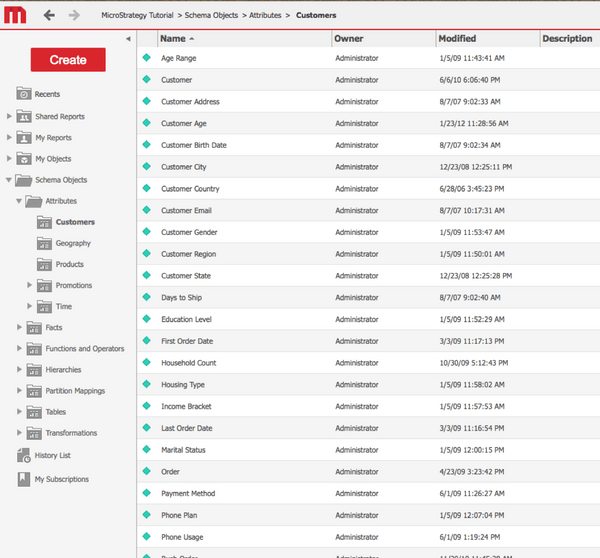This screenshot has height=558, width=600.
Task: Click the diamond icon beside Income Bracket
Action: tap(147, 406)
